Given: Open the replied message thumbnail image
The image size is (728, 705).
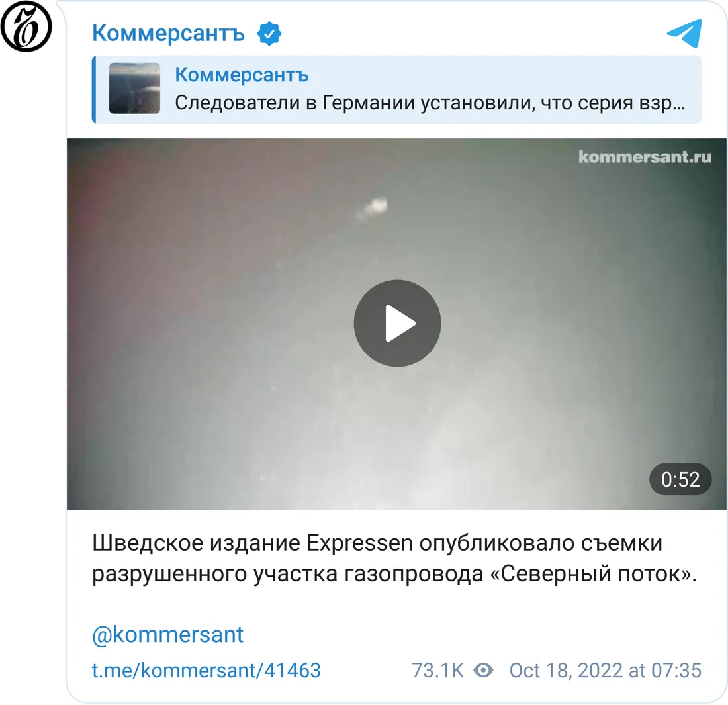Looking at the screenshot, I should tap(134, 88).
